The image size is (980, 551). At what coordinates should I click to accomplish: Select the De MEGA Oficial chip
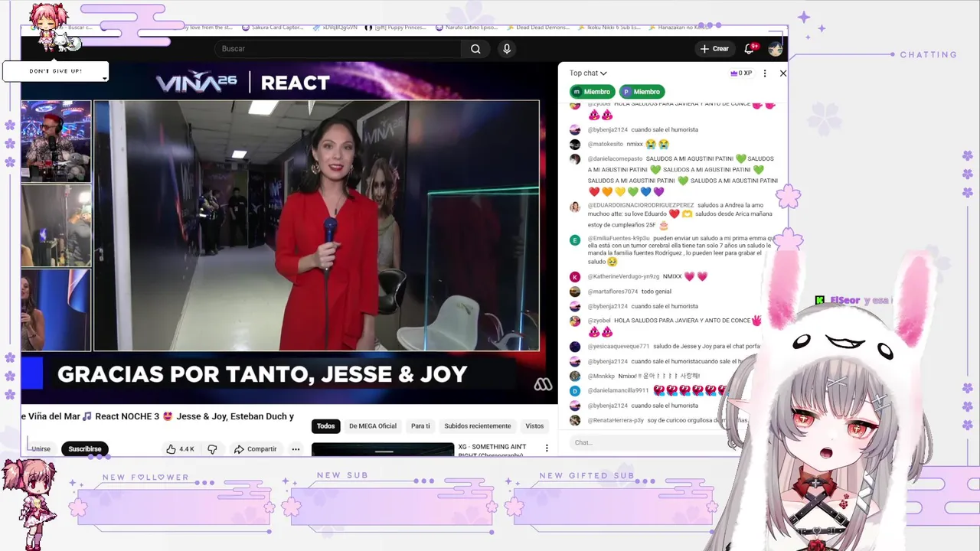point(373,426)
